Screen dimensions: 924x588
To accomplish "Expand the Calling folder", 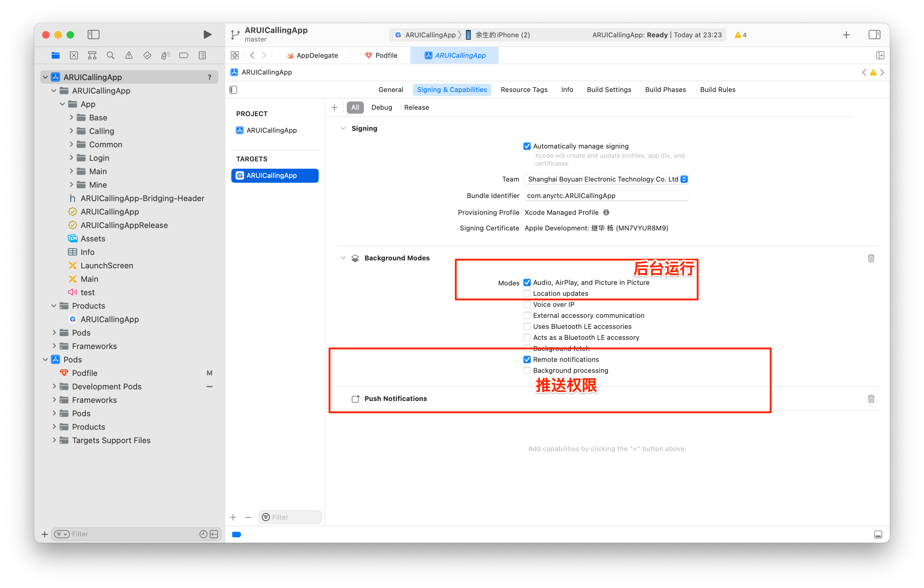I will [71, 131].
